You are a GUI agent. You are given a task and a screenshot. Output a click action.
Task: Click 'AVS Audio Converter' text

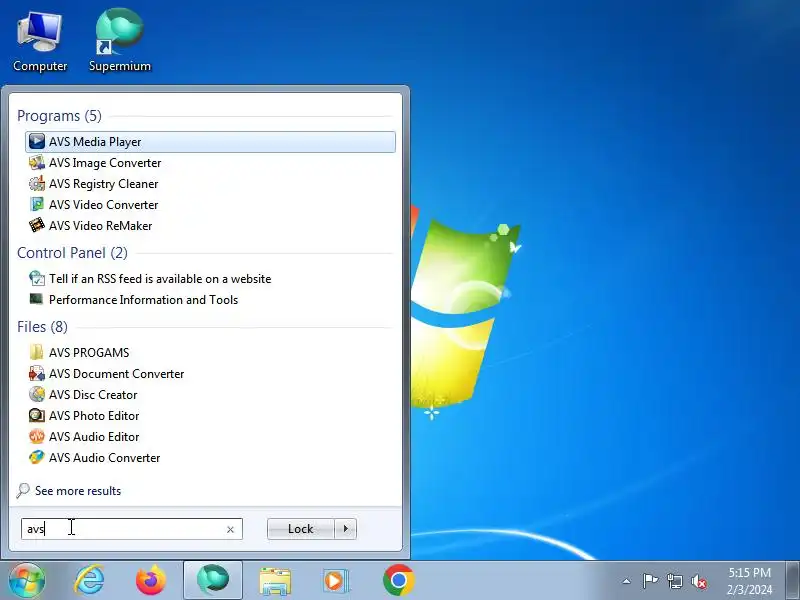[105, 458]
